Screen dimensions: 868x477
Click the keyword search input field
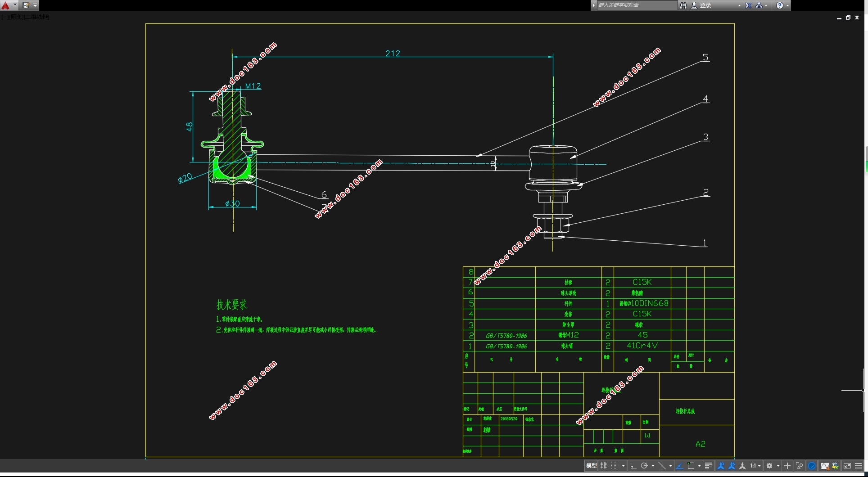637,5
